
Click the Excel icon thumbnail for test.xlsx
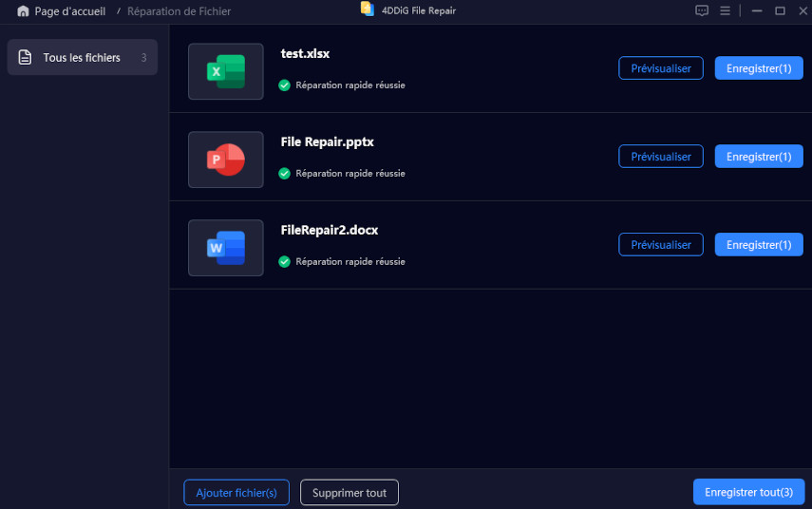coord(226,71)
